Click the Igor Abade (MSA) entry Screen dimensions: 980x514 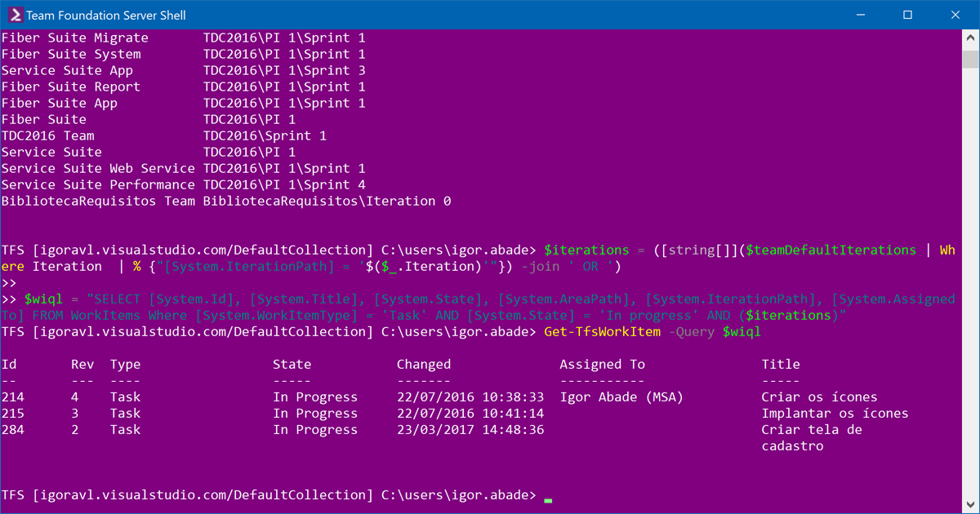tap(621, 397)
